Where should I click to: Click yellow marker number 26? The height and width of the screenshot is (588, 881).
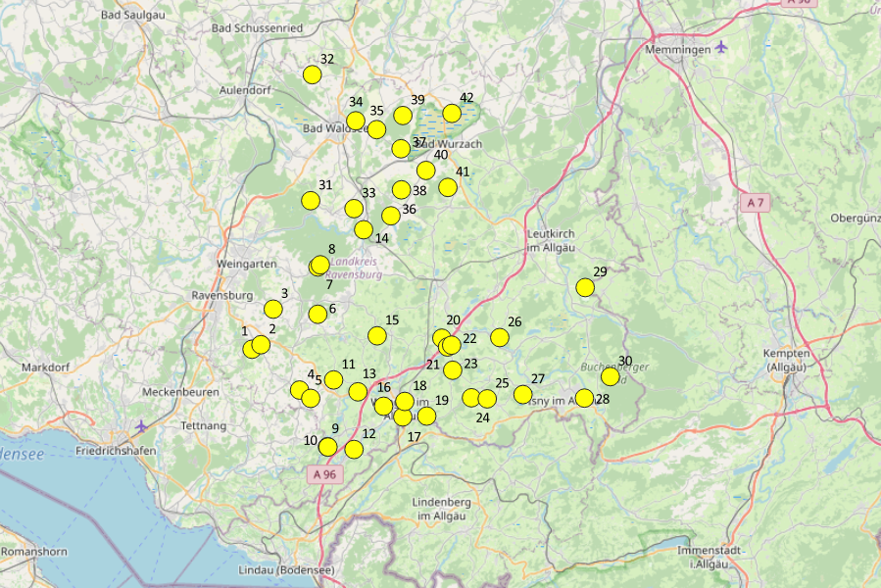(500, 338)
